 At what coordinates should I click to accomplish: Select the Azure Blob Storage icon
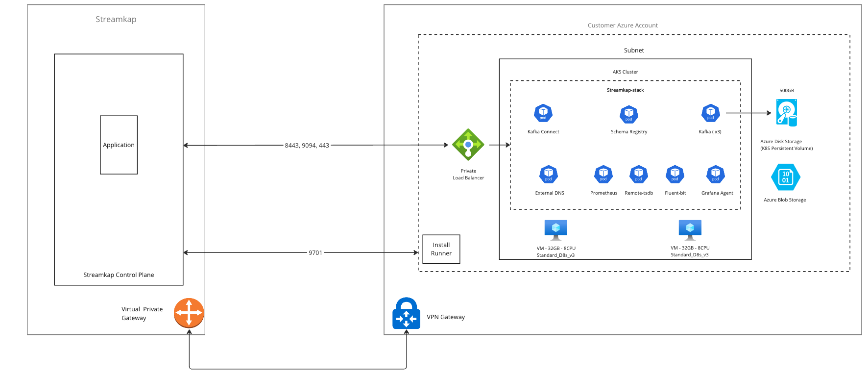pyautogui.click(x=786, y=177)
